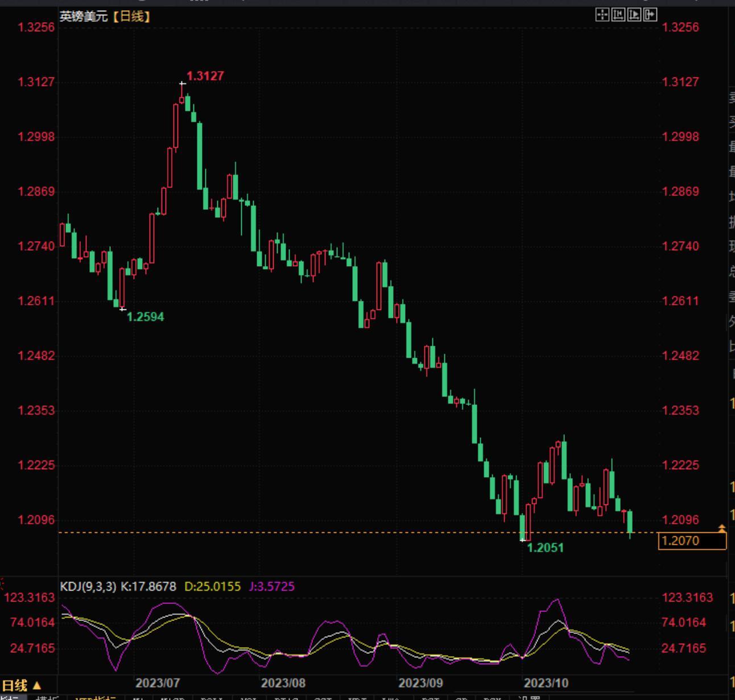Click the export panel arrow icon
The image size is (735, 700).
click(650, 15)
